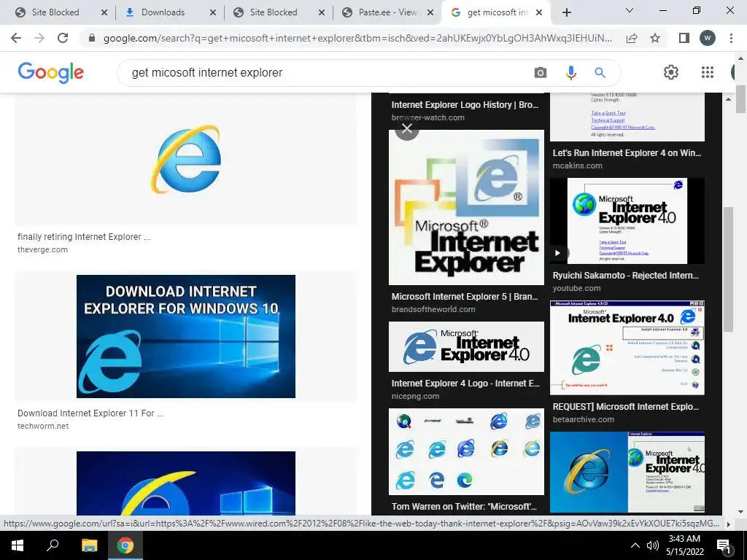Open theverge.com Internet Explorer logo image
The height and width of the screenshot is (560, 747).
186,159
